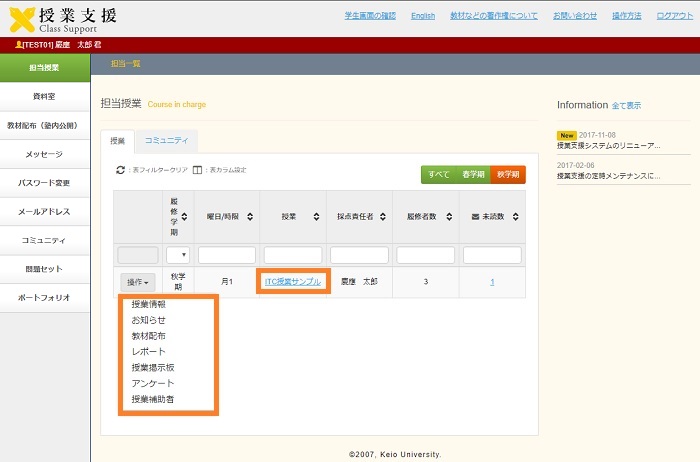Screen dimensions: 700x462
Task: Click sort arrows in 未読数 column header
Action: click(x=517, y=216)
